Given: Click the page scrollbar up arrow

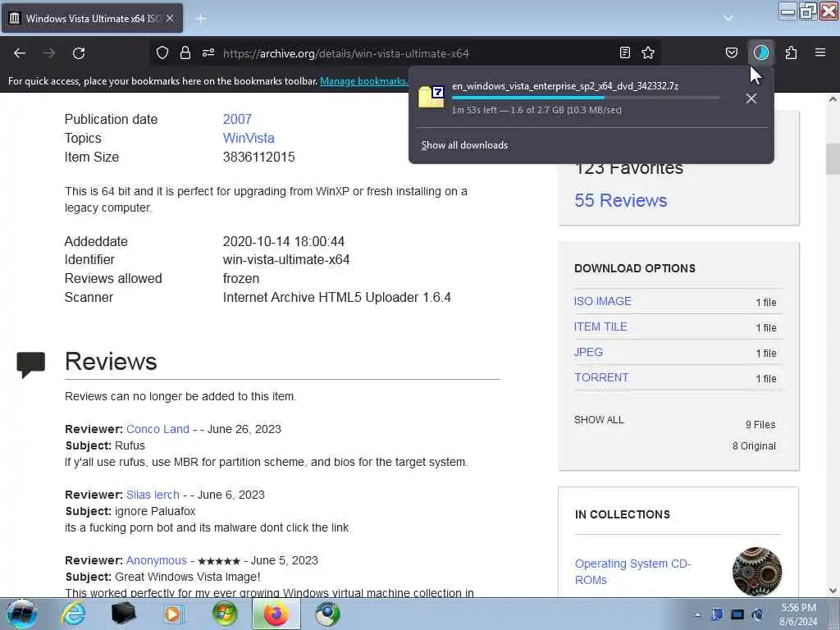Looking at the screenshot, I should 833,99.
